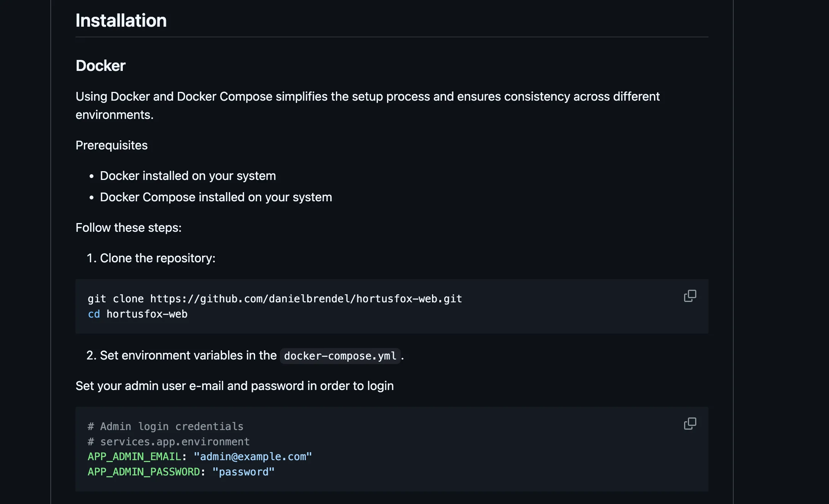Click the cd hortusfox-web command line
This screenshot has width=829, height=504.
pyautogui.click(x=138, y=314)
